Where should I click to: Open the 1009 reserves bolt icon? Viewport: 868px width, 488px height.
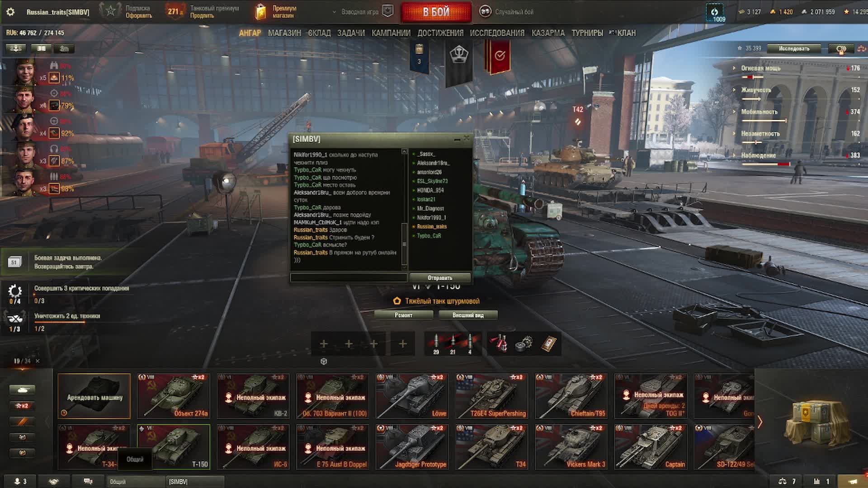(716, 13)
